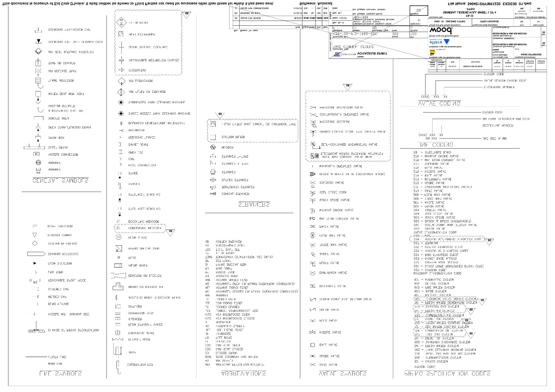Click the submerged tank cleaning machine symbol
The height and width of the screenshot is (392, 555).
tap(121, 102)
